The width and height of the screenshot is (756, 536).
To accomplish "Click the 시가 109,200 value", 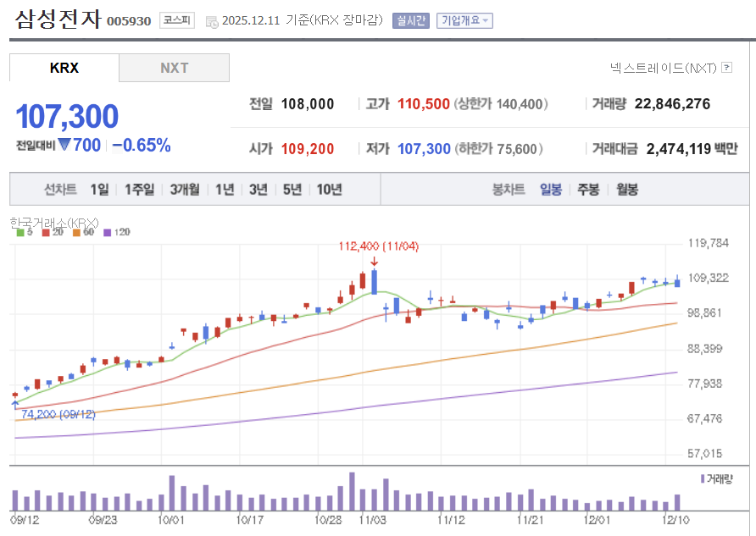I will click(308, 149).
